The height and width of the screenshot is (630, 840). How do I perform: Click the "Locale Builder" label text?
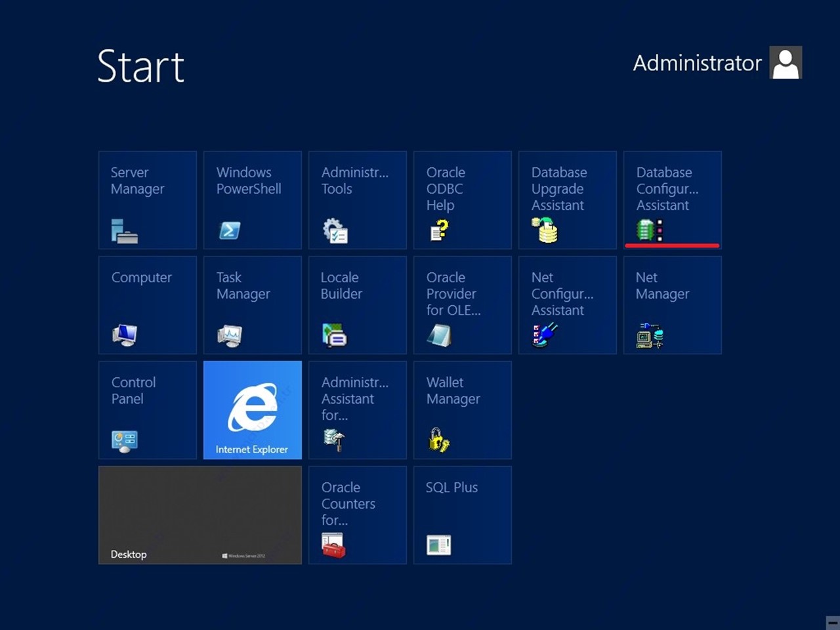point(341,285)
